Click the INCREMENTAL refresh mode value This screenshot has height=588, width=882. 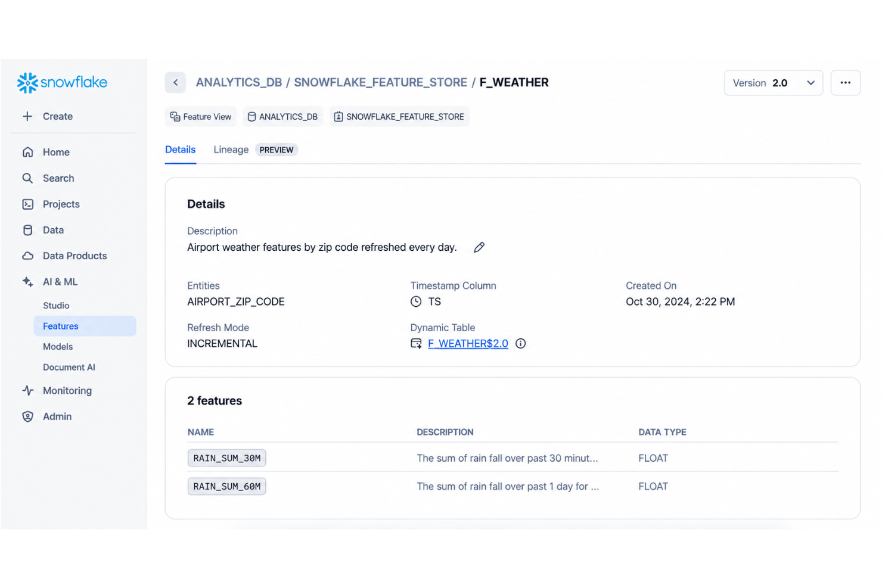click(222, 344)
